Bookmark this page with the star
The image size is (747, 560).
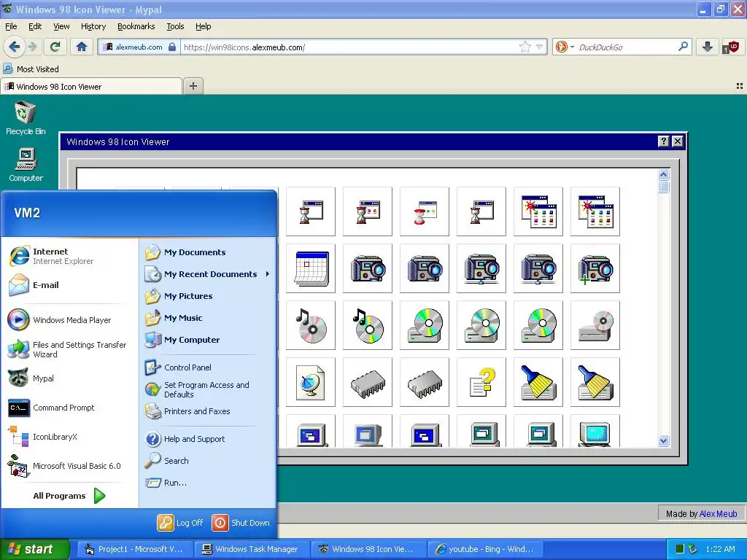(525, 47)
